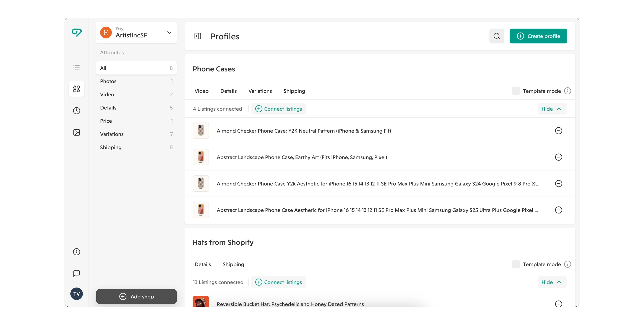Click Connect listings for Phone Cases
The image size is (644, 325).
click(x=278, y=109)
